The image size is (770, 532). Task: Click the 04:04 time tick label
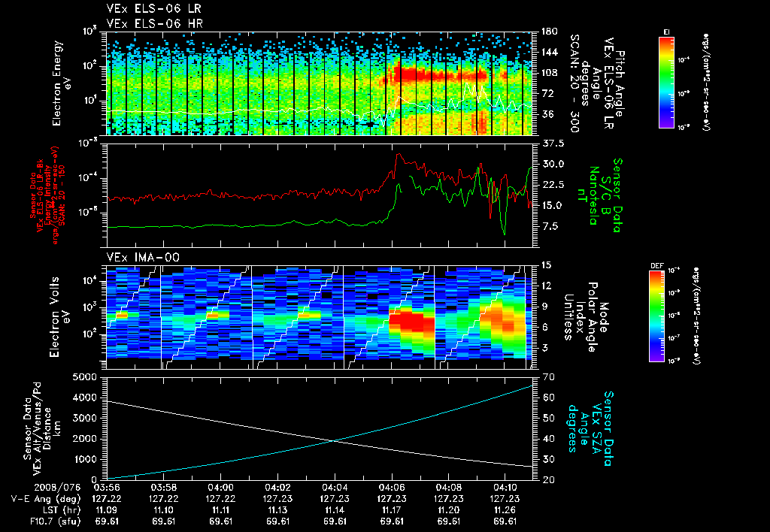coord(335,488)
